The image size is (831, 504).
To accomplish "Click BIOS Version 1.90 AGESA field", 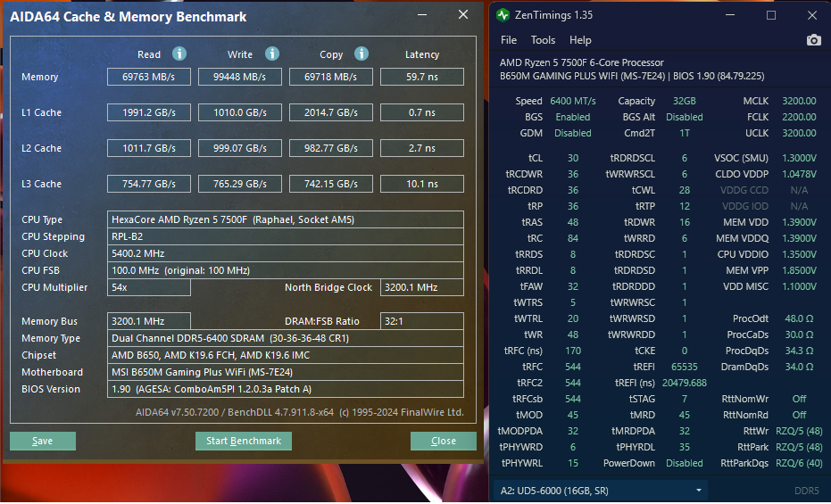I will [x=286, y=389].
